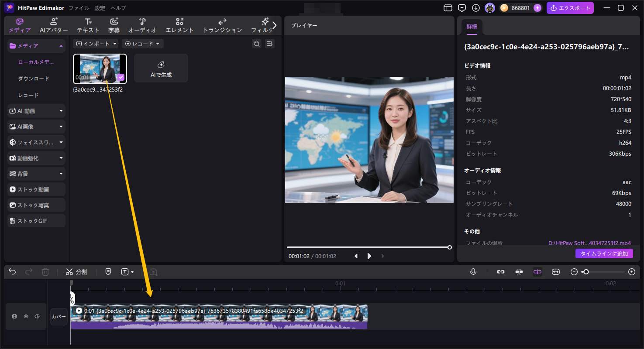Zoom in on the timeline with plus icon
Viewport: 644px width, 349px height.
[631, 271]
